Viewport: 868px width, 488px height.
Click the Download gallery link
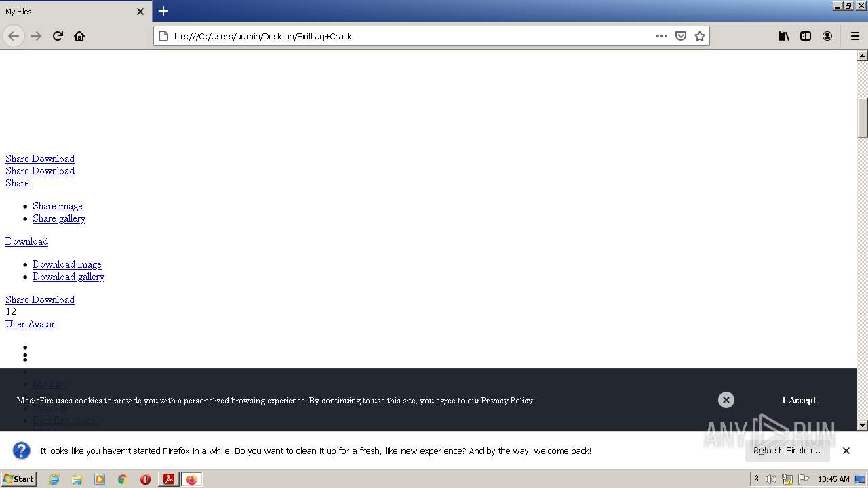point(68,277)
